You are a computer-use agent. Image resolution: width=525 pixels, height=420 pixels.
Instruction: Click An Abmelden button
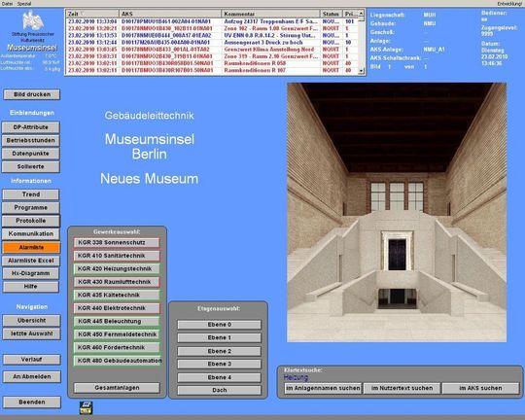[32, 376]
